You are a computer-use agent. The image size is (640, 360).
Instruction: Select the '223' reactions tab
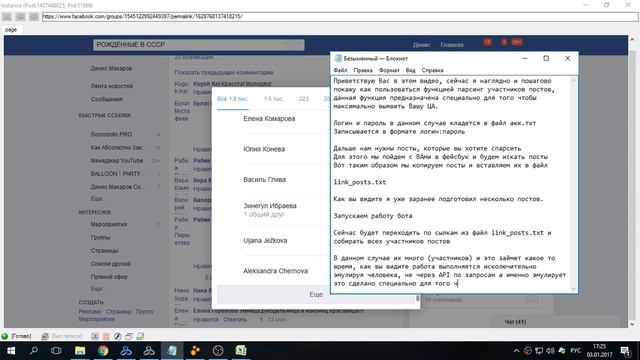(x=304, y=99)
